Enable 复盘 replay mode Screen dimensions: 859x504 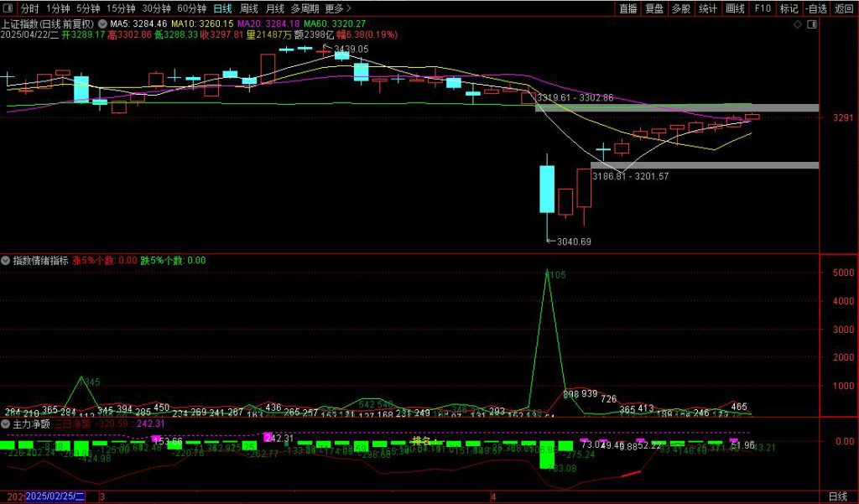[654, 8]
